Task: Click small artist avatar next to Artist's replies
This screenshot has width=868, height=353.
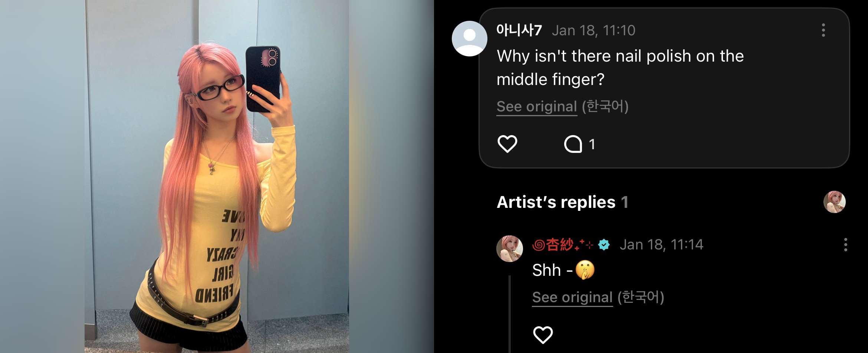Action: click(x=834, y=202)
